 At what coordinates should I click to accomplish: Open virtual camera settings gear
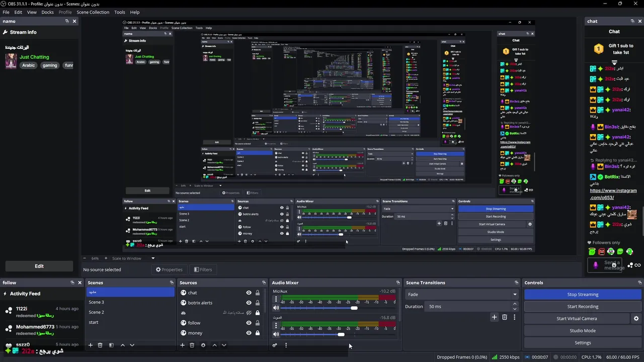pyautogui.click(x=636, y=318)
